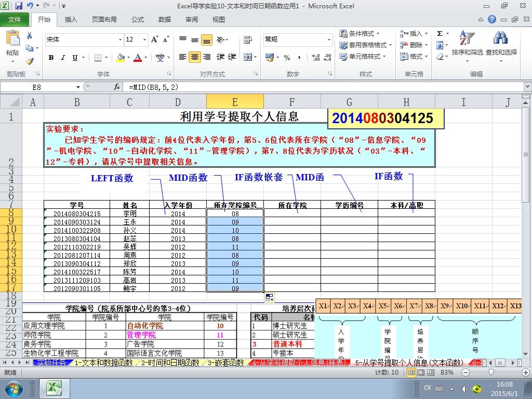Screen dimensions: 532x399
Task: Open 单元格样式 cell styles menu
Action: [x=362, y=56]
